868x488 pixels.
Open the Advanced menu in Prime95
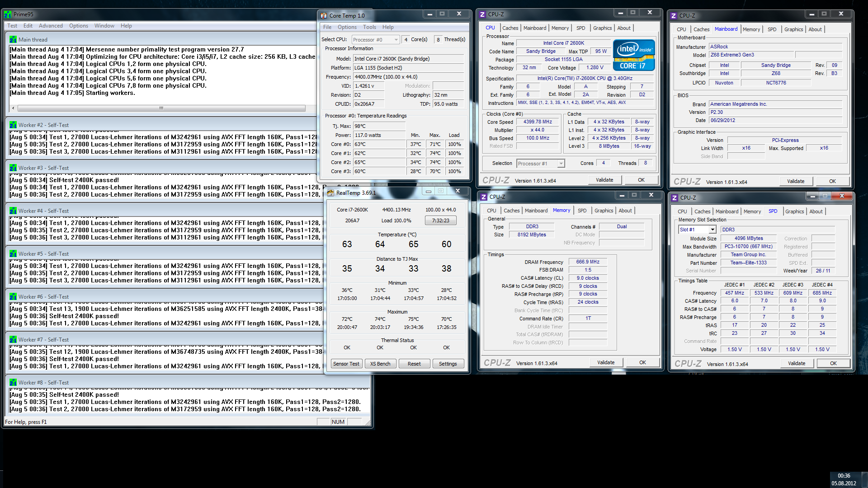click(x=51, y=26)
